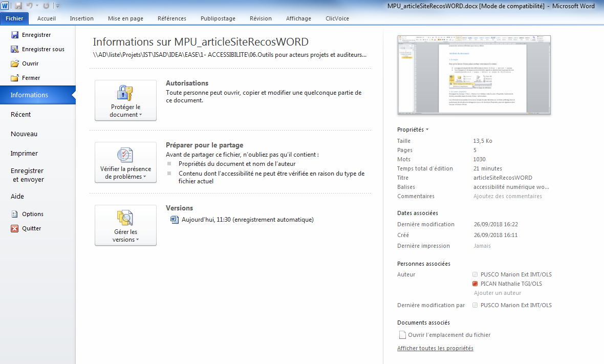The height and width of the screenshot is (364, 604).
Task: Exit Word using the Quitter icon
Action: pyautogui.click(x=15, y=228)
